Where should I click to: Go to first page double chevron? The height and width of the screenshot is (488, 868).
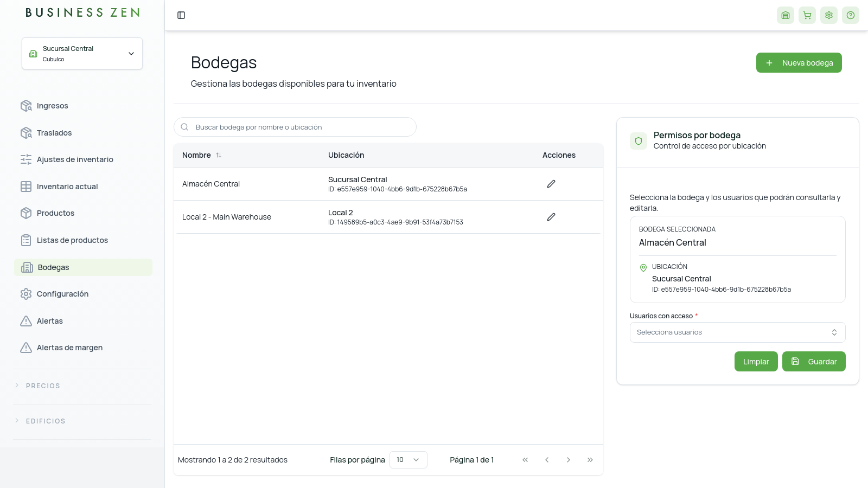[525, 460]
